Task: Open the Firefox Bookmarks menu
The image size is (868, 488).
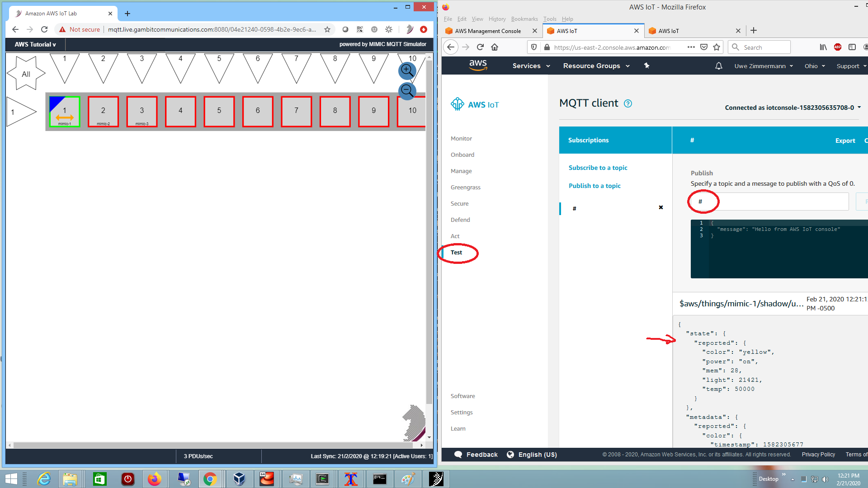Action: (x=524, y=19)
